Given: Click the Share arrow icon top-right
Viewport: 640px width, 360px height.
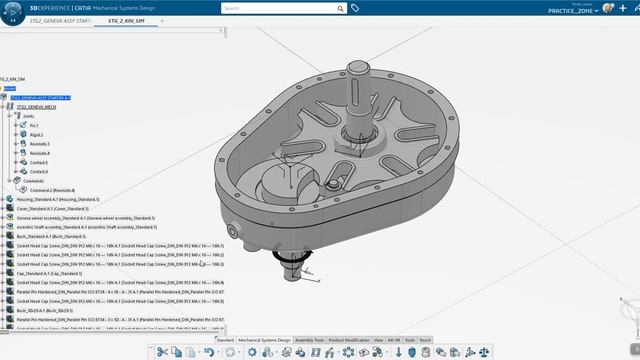Looking at the screenshot, I should pyautogui.click(x=637, y=8).
